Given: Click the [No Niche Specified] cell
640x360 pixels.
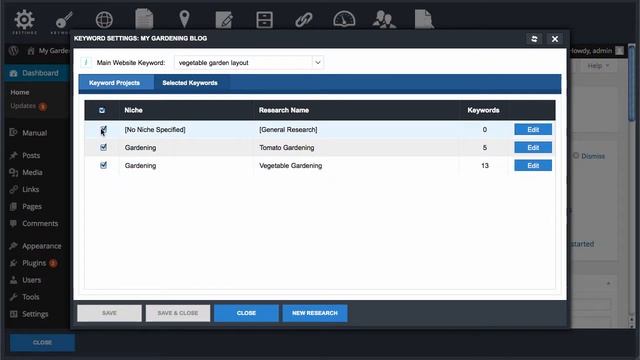Looking at the screenshot, I should click(x=155, y=129).
